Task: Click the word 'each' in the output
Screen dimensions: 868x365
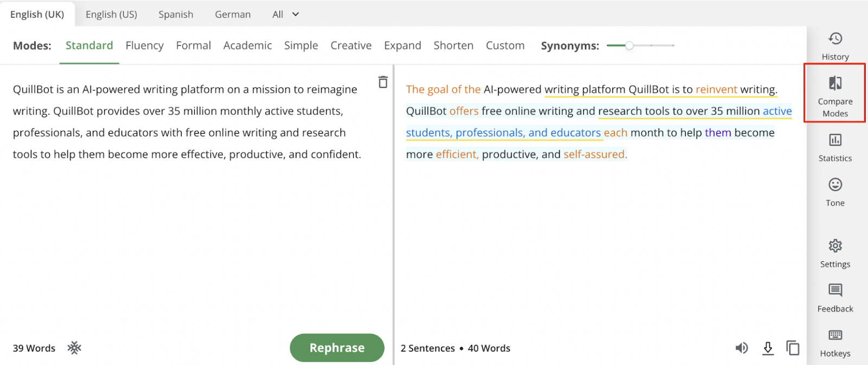Action: coord(615,133)
